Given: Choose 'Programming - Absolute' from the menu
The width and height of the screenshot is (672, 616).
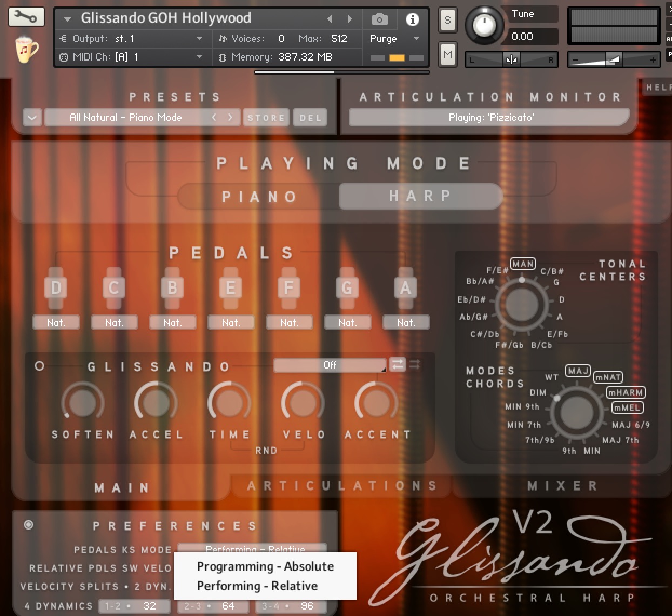Looking at the screenshot, I should click(x=265, y=566).
